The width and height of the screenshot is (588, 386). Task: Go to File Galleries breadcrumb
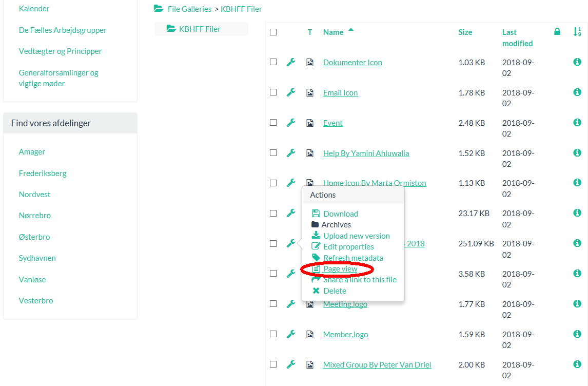(x=189, y=9)
